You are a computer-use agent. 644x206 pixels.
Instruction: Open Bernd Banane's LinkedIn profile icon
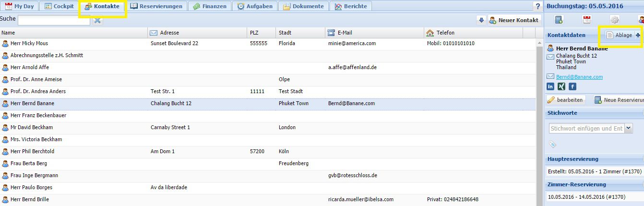(550, 86)
